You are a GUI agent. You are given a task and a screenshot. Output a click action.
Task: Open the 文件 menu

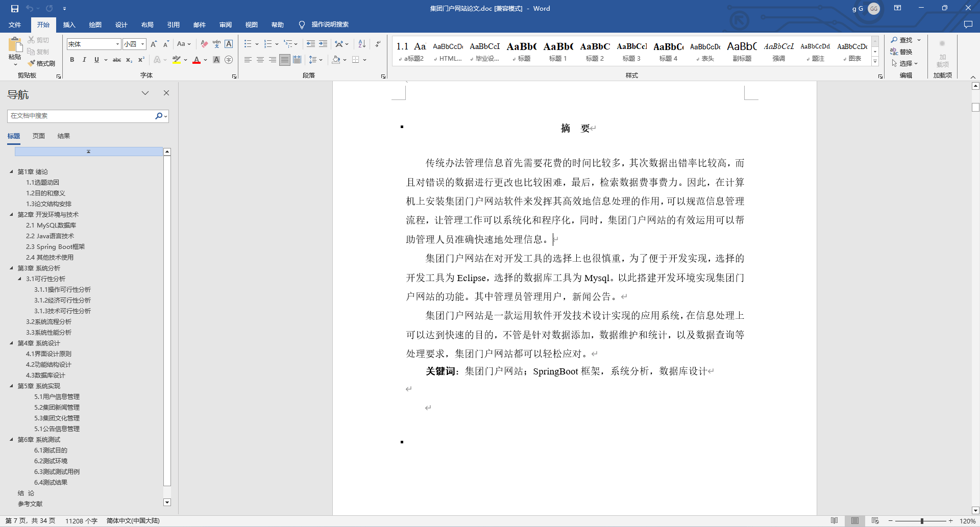click(x=15, y=24)
